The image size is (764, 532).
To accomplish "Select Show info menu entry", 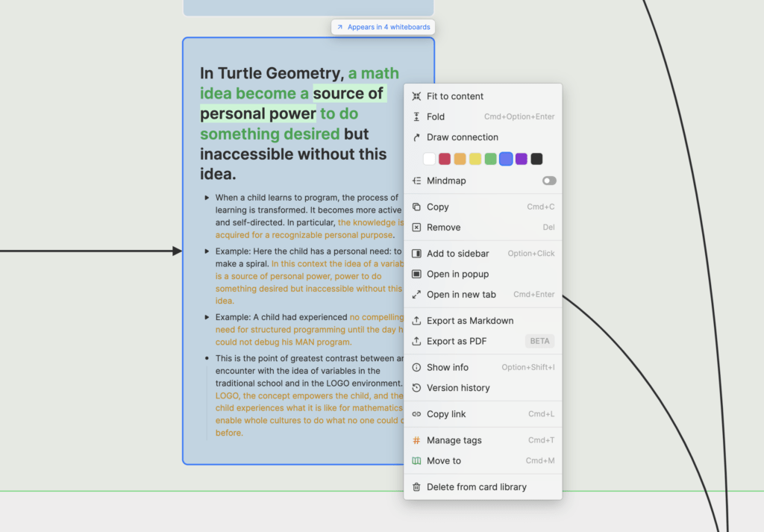I will (483, 368).
